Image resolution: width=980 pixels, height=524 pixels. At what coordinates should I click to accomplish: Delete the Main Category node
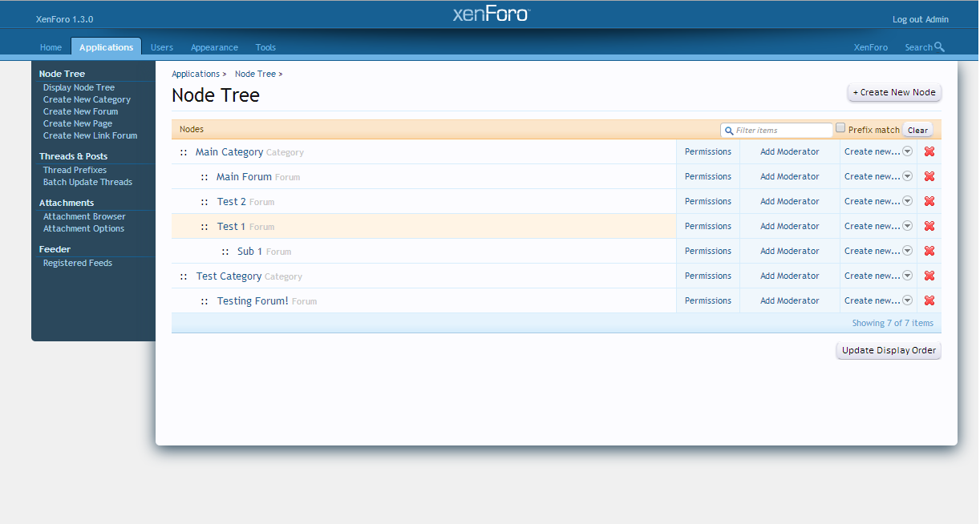click(929, 151)
